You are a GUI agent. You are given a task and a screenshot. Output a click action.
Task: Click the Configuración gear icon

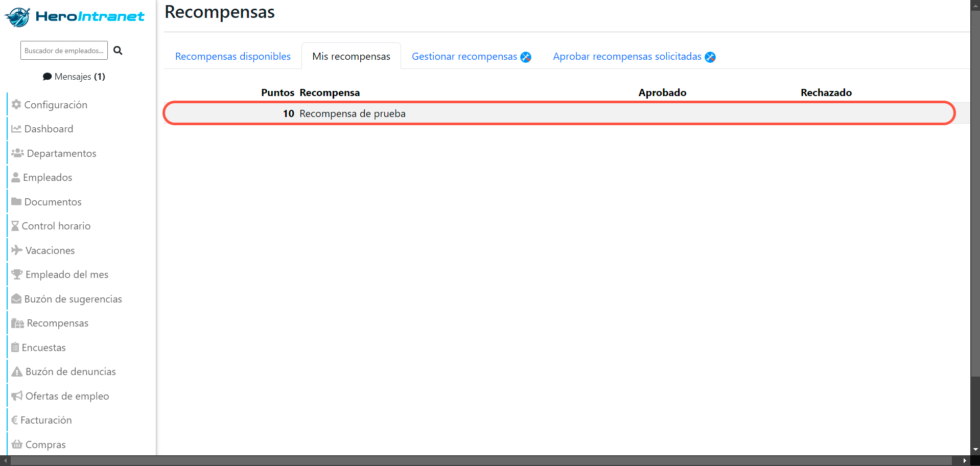(x=16, y=104)
